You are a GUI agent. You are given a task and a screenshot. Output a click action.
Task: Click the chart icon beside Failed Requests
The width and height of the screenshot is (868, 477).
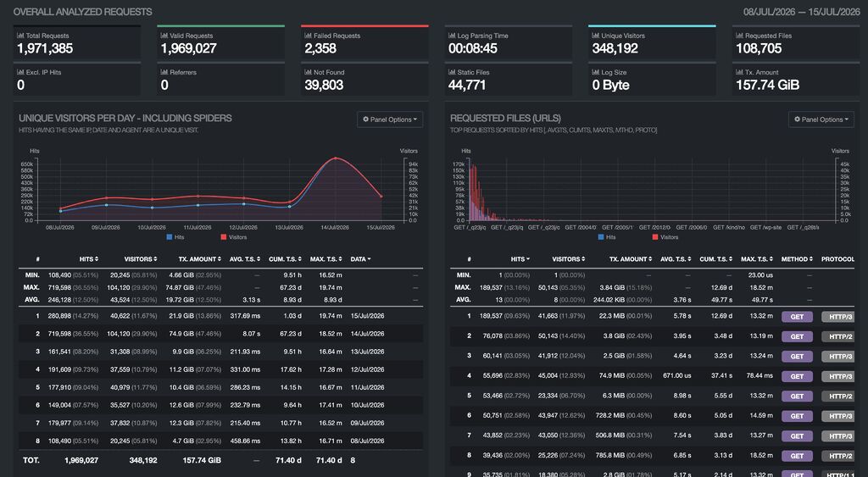pos(308,36)
